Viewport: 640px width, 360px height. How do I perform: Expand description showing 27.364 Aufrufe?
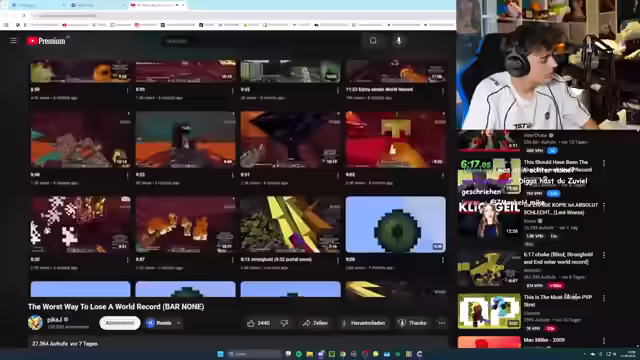pyautogui.click(x=238, y=343)
